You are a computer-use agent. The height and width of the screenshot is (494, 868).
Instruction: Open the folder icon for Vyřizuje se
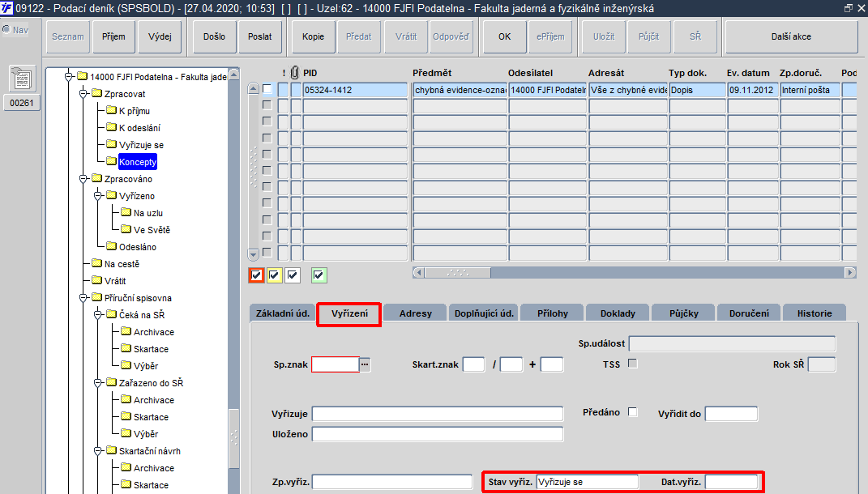(111, 144)
